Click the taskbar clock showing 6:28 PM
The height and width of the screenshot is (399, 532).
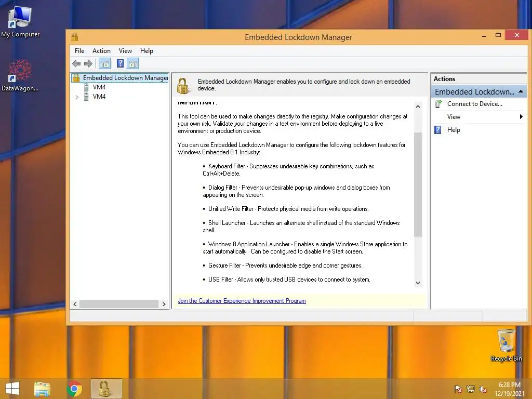click(509, 389)
